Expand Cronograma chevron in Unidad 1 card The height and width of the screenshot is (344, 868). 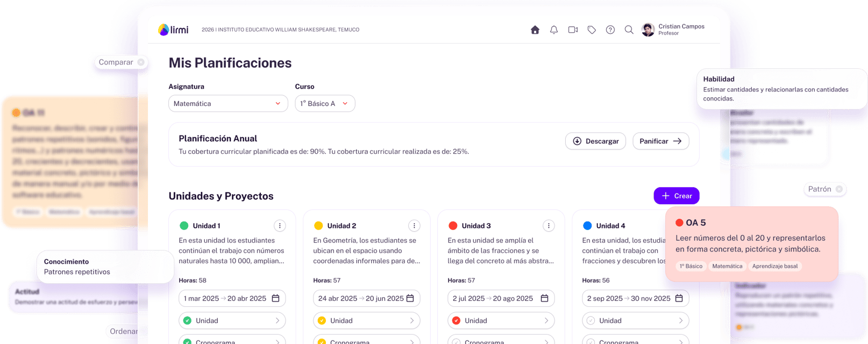coord(278,341)
